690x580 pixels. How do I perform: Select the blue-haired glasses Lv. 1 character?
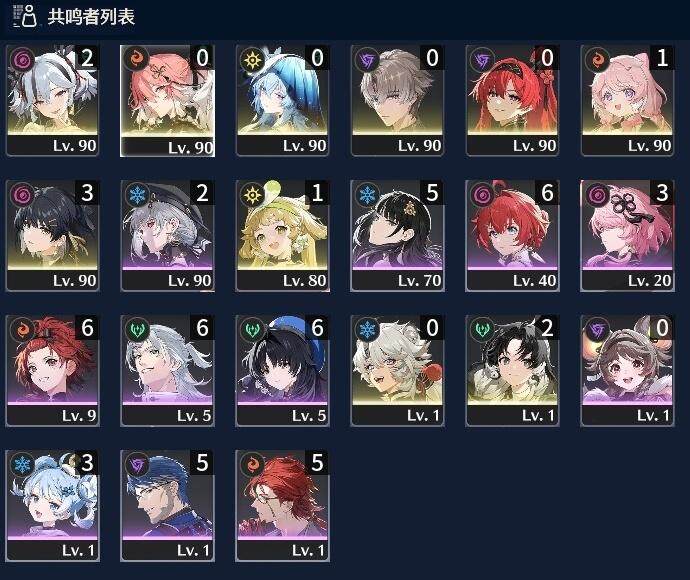168,506
